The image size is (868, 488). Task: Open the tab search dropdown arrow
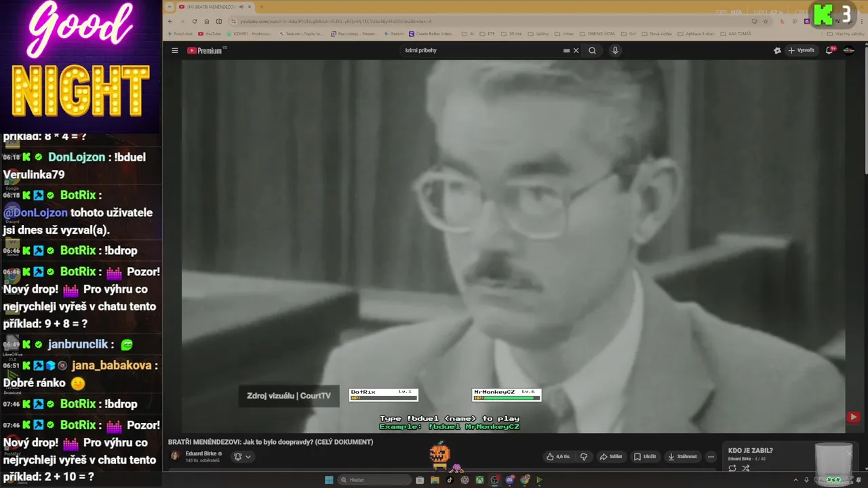[170, 7]
